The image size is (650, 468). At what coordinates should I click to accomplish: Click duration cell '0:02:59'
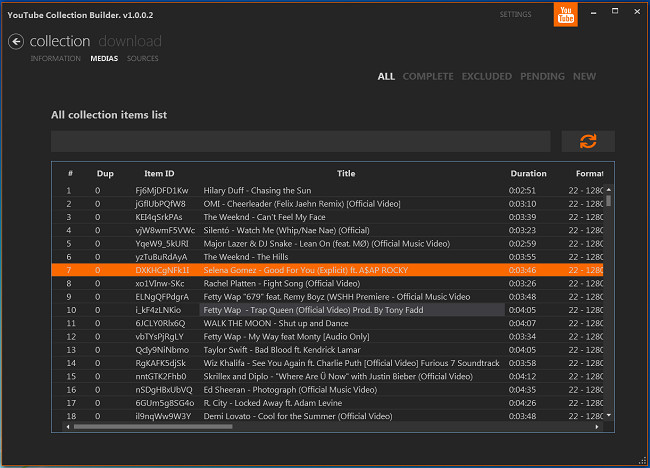point(522,244)
